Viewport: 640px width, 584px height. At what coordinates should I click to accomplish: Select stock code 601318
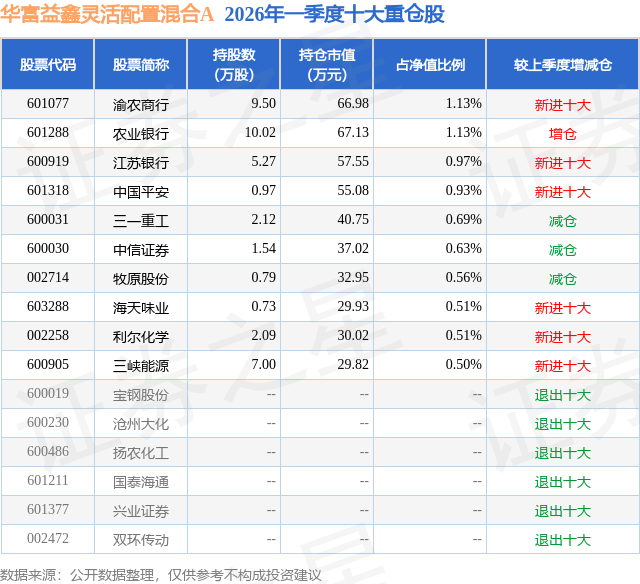[48, 191]
